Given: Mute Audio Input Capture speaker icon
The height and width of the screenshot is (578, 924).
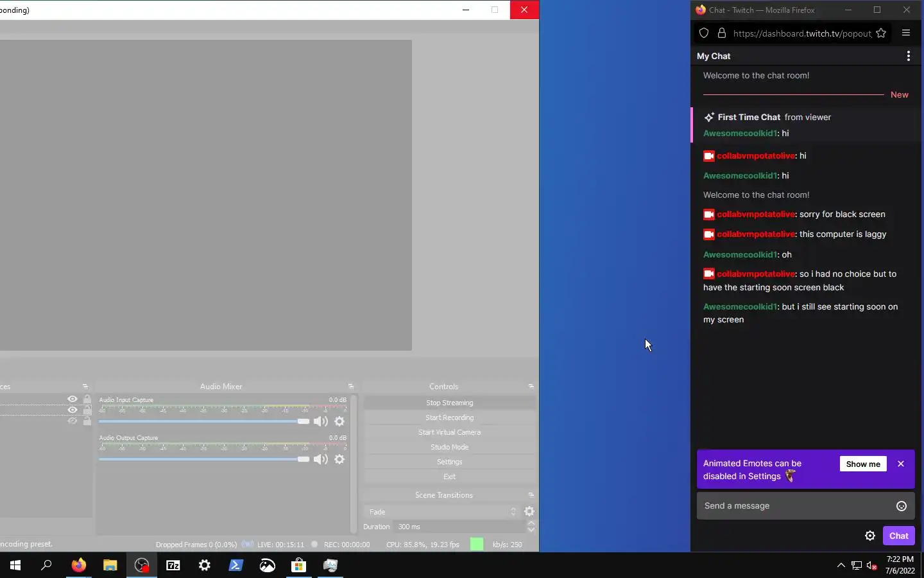Looking at the screenshot, I should [x=321, y=421].
